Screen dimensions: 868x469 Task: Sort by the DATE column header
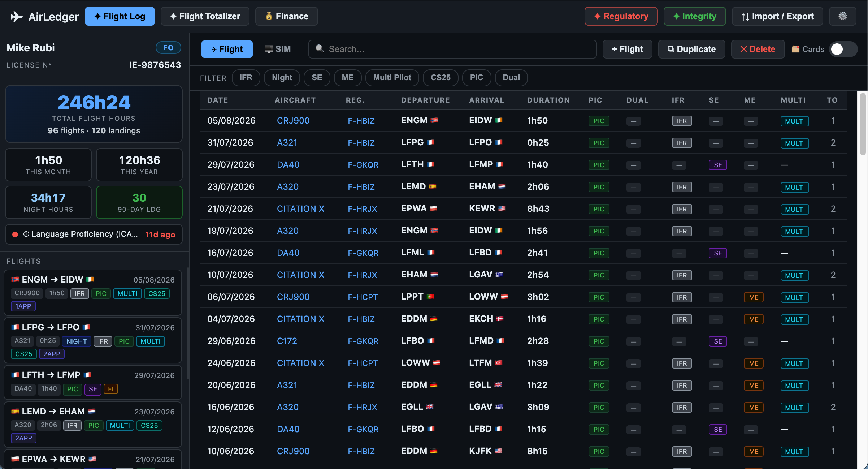click(218, 100)
